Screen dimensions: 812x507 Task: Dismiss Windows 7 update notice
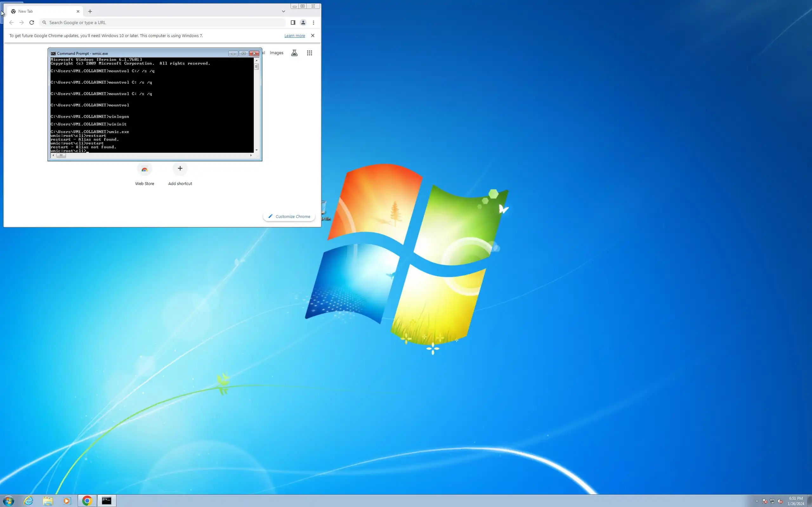pyautogui.click(x=312, y=35)
